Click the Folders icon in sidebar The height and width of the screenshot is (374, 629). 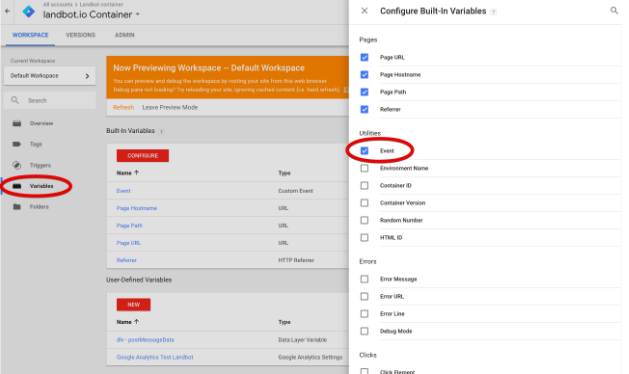(x=17, y=207)
